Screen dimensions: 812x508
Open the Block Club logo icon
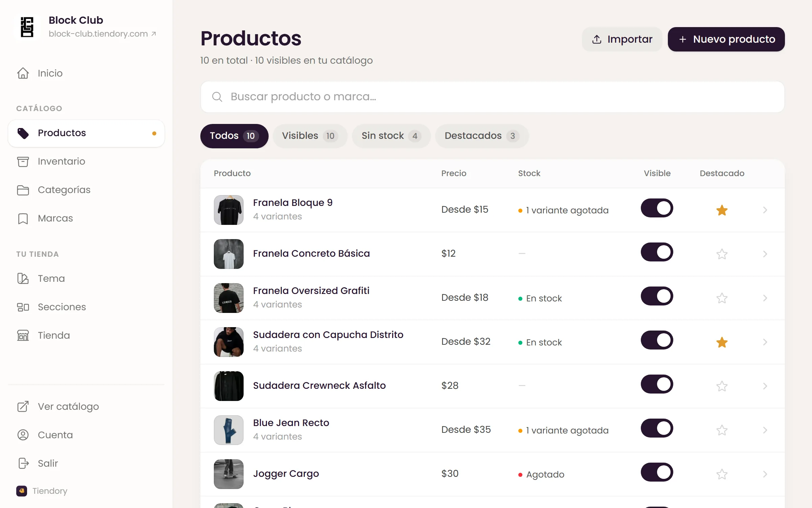pyautogui.click(x=27, y=27)
